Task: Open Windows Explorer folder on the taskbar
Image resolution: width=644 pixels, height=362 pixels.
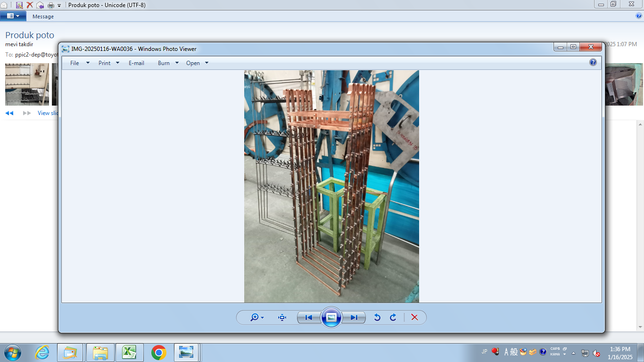Action: (100, 353)
